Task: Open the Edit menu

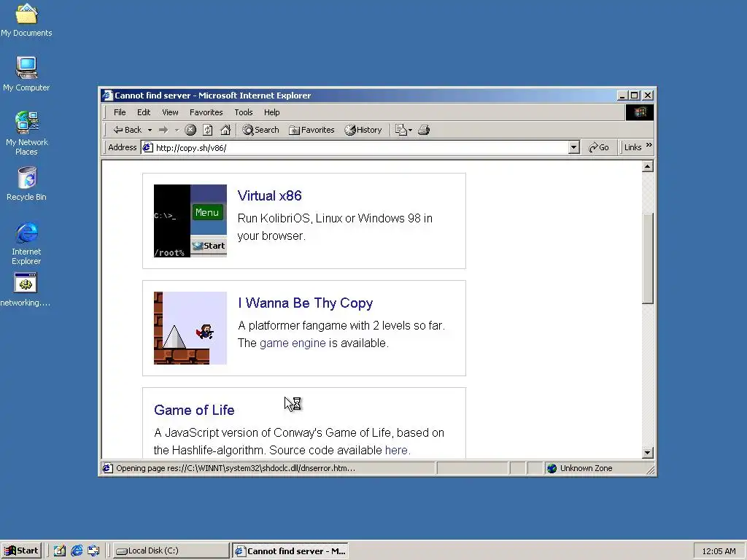Action: (x=144, y=112)
